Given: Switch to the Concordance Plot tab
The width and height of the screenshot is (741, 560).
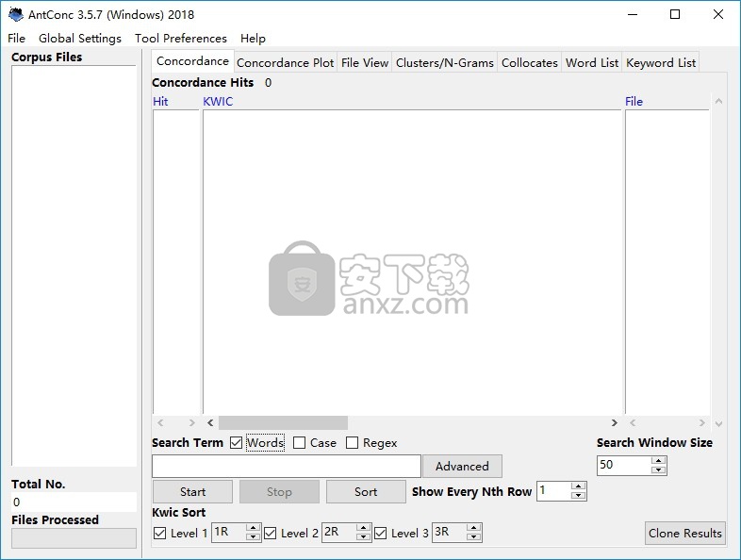Looking at the screenshot, I should (x=285, y=63).
